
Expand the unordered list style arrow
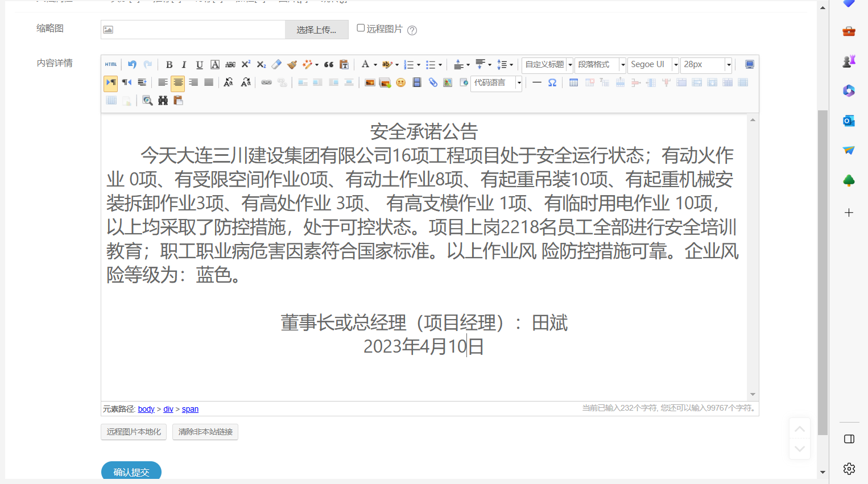coord(440,65)
